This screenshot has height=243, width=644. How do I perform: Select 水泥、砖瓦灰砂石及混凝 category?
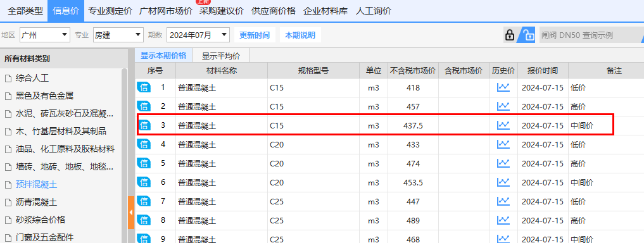64,114
